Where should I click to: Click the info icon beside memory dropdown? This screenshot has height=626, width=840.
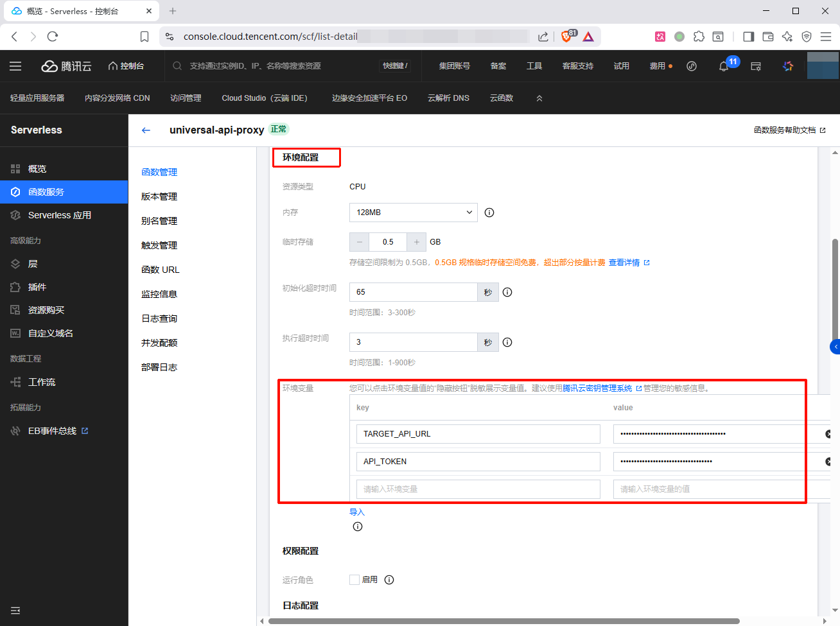pyautogui.click(x=489, y=213)
